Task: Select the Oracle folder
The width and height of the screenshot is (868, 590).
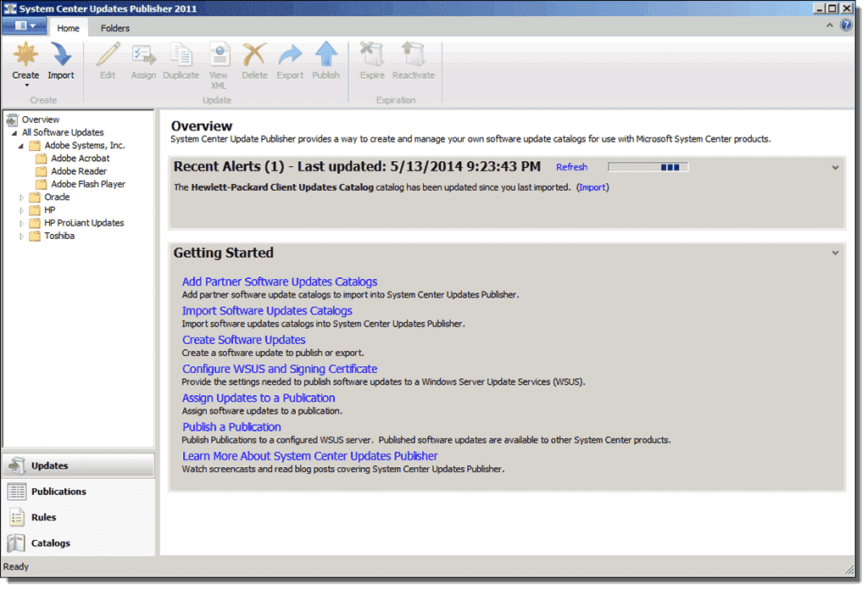Action: click(57, 197)
